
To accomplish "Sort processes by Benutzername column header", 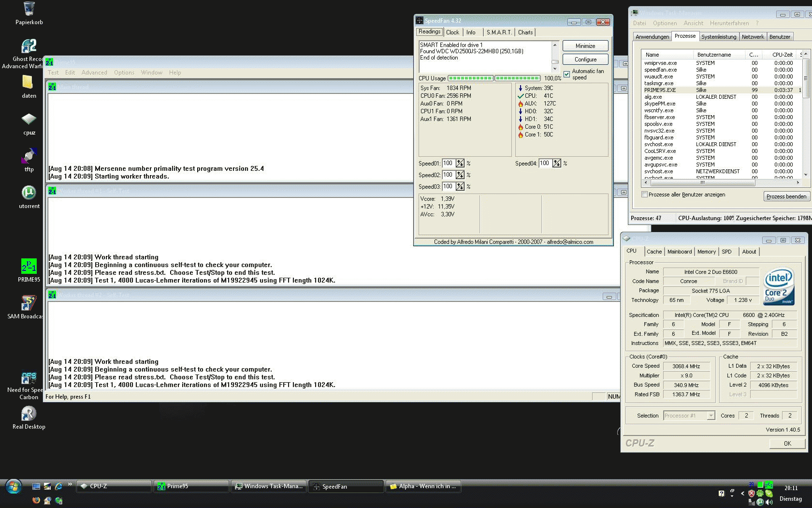I will coord(719,55).
